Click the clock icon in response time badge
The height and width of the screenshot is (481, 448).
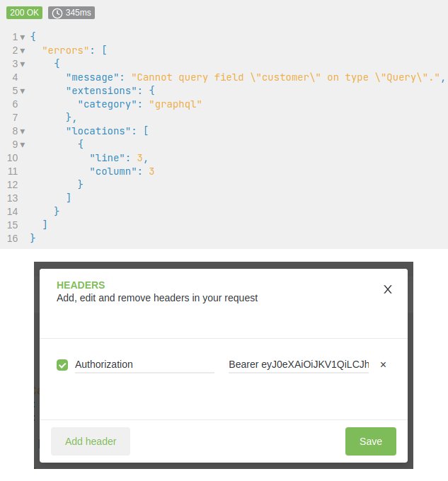57,13
